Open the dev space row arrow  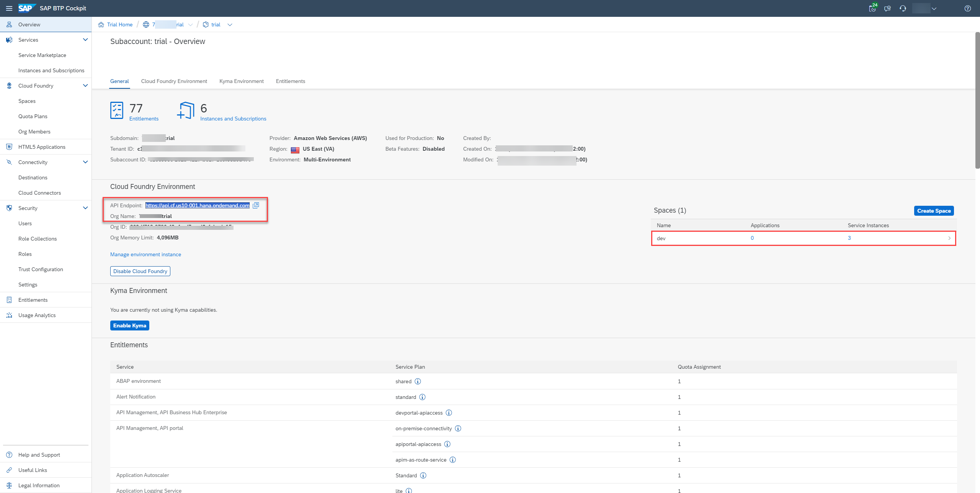coord(949,238)
